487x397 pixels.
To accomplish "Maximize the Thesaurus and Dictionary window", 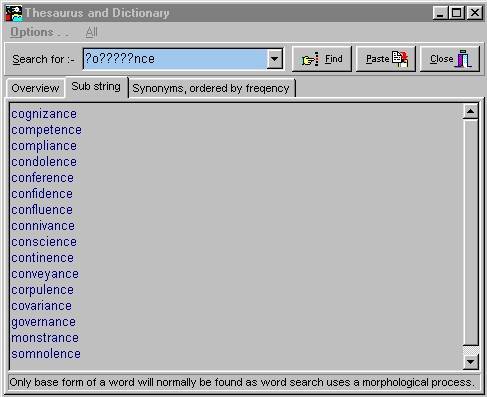I will tap(456, 13).
